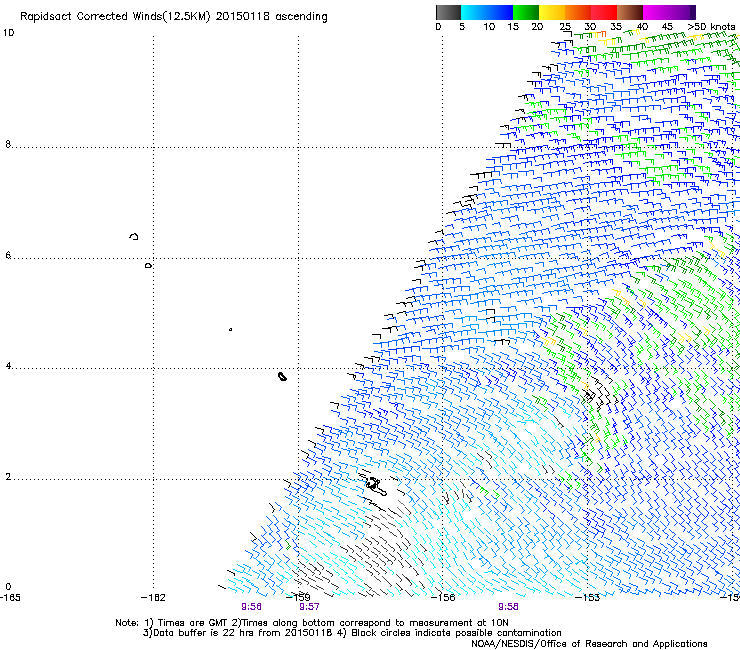Image resolution: width=740 pixels, height=650 pixels.
Task: Select the red 30-35 knots legend swatch
Action: pos(604,12)
